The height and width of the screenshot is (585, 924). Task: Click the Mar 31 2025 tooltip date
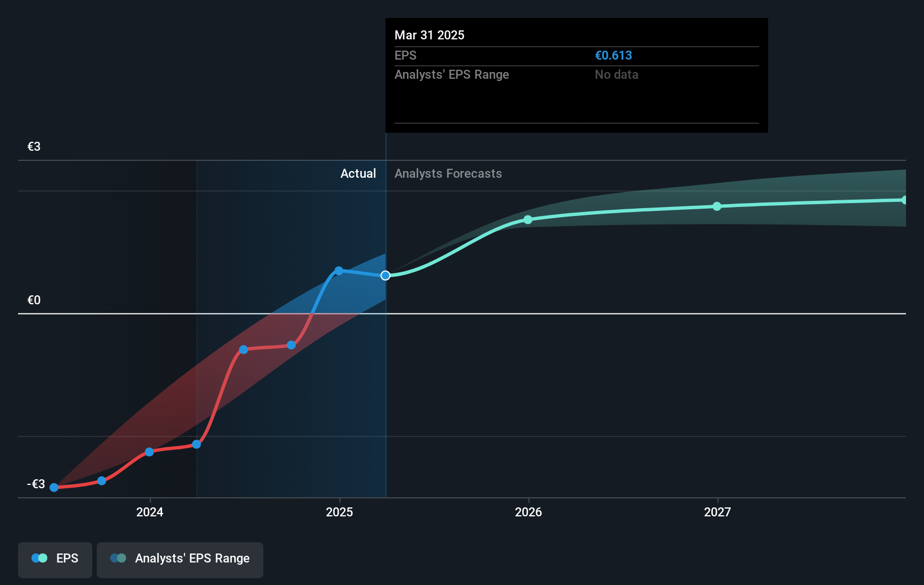pos(429,35)
